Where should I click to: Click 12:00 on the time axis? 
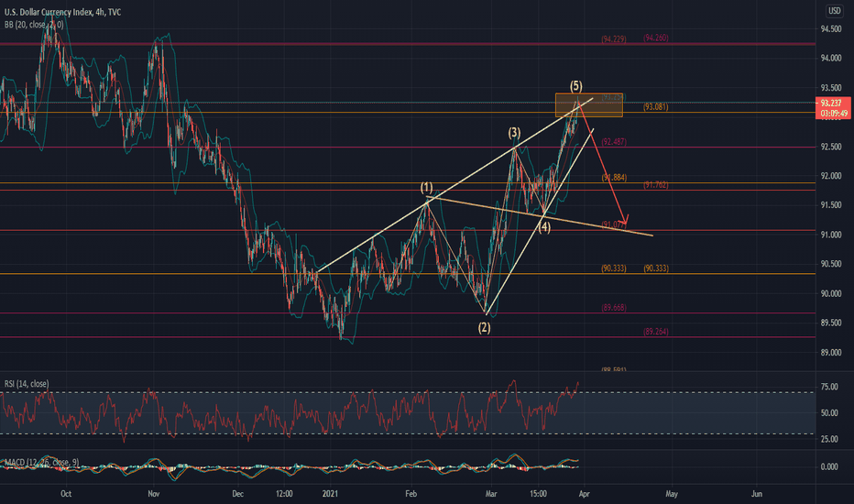tap(284, 494)
